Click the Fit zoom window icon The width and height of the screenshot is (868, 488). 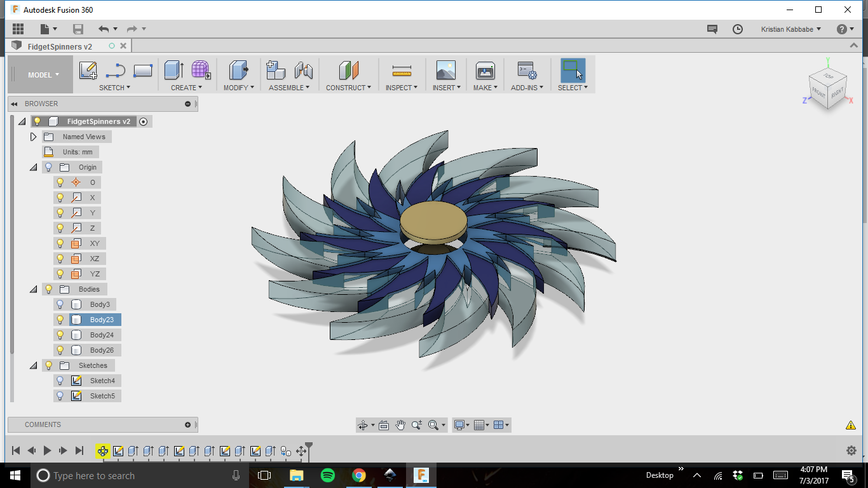pyautogui.click(x=433, y=425)
